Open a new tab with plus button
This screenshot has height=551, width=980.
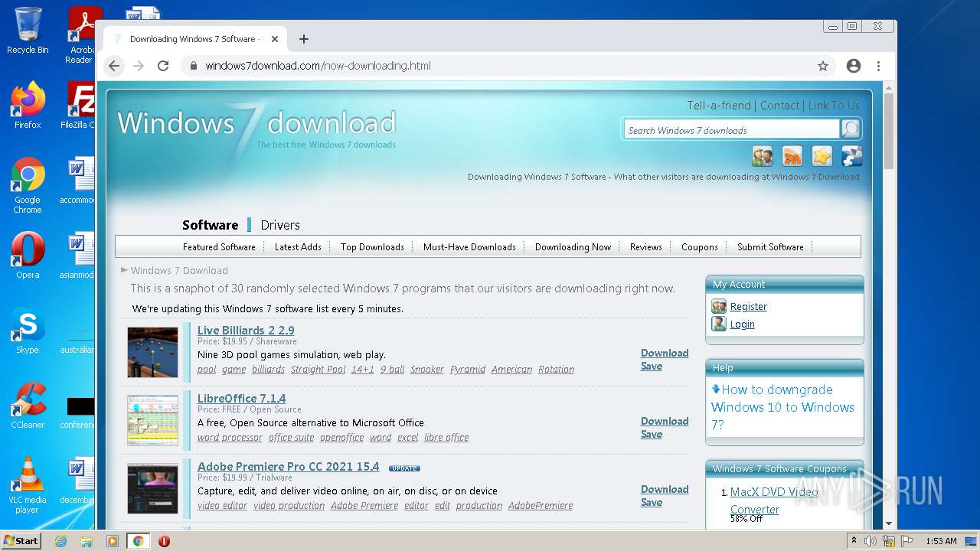[x=304, y=39]
